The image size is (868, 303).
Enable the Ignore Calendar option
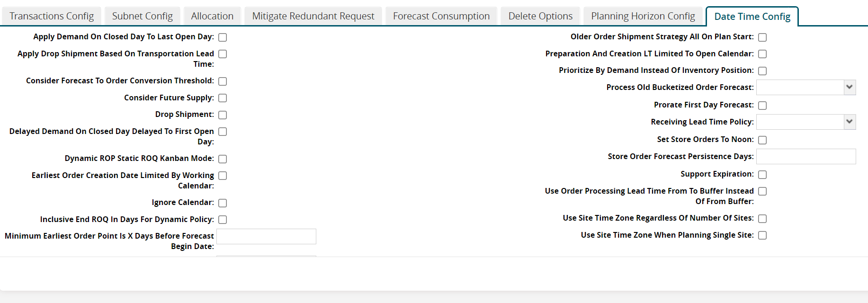coord(223,203)
